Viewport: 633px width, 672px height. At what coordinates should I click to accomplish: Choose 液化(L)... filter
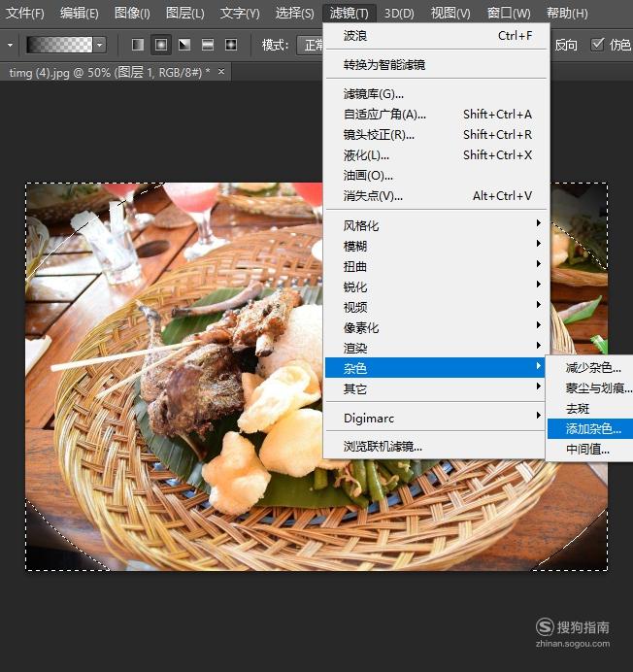(436, 155)
